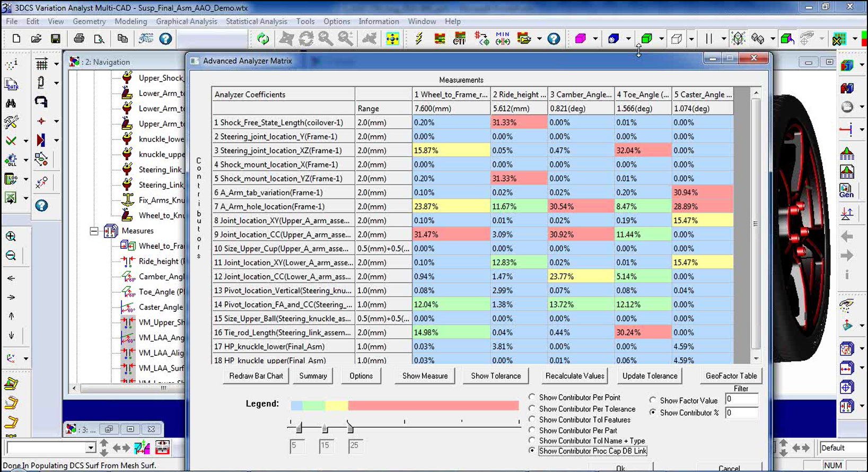Click the legend slider handle above 15
868x472 pixels.
coord(325,428)
